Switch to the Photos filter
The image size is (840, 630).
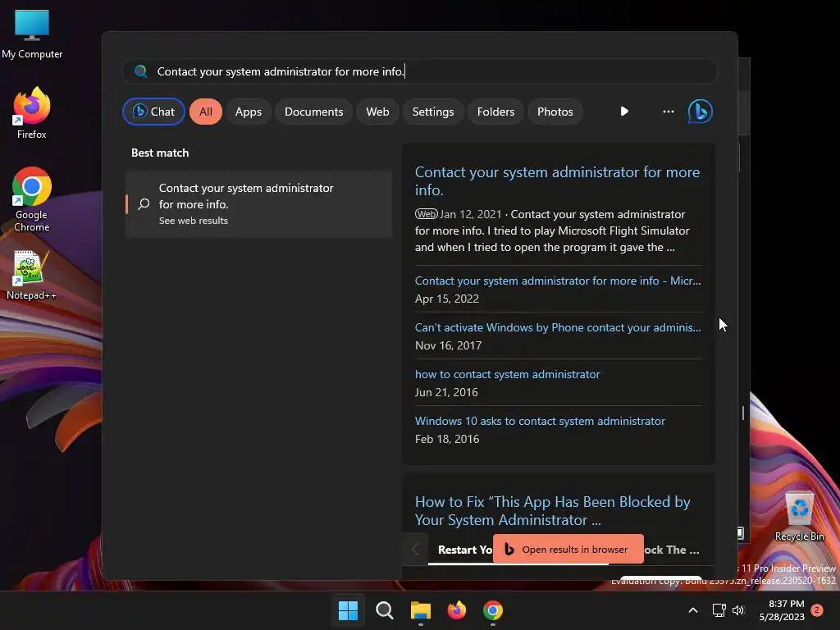pos(555,112)
